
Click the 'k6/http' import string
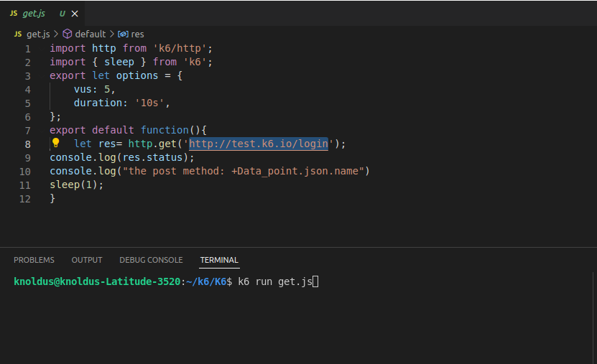tap(180, 48)
